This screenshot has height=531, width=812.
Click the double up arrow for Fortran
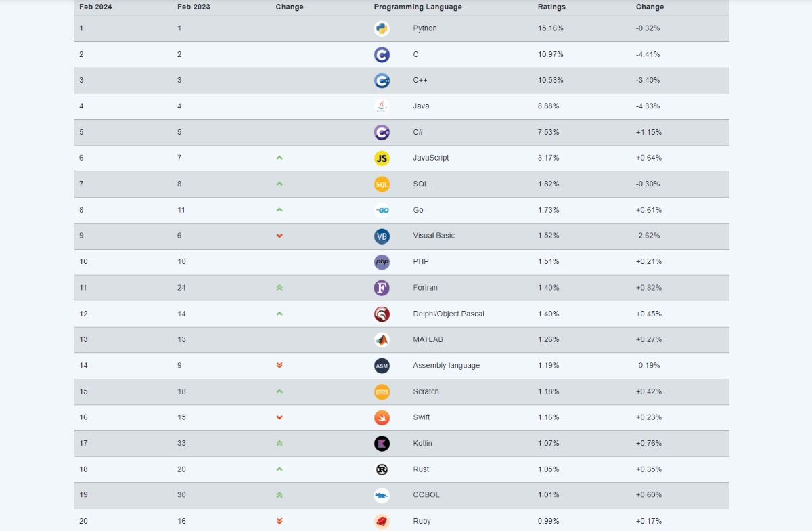click(x=279, y=288)
